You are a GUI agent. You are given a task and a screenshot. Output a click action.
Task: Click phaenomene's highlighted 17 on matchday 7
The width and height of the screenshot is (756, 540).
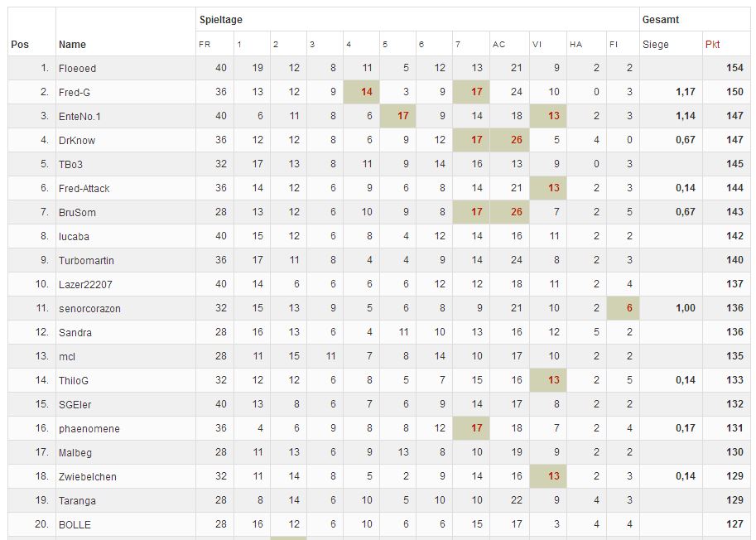tap(476, 428)
